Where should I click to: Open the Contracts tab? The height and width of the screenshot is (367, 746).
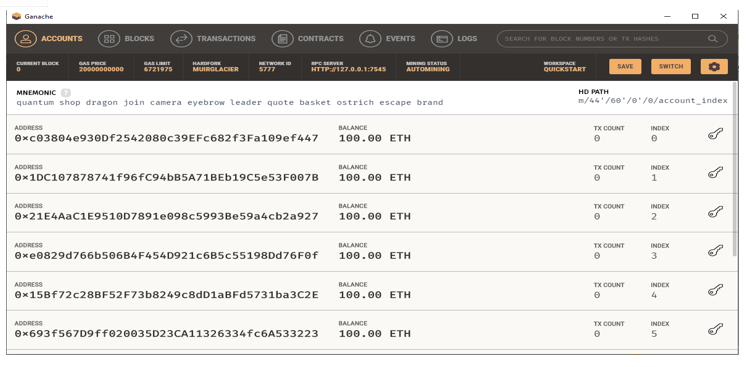pos(307,39)
